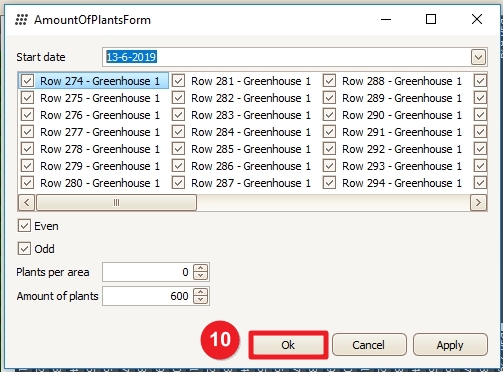The width and height of the screenshot is (503, 372).
Task: Toggle Row 287 - Greenhouse 1 checkbox
Action: tap(178, 183)
